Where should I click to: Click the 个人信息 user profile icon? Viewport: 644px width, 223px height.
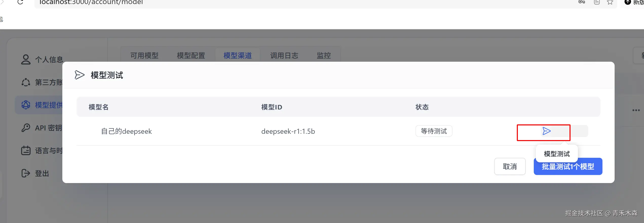[x=26, y=59]
